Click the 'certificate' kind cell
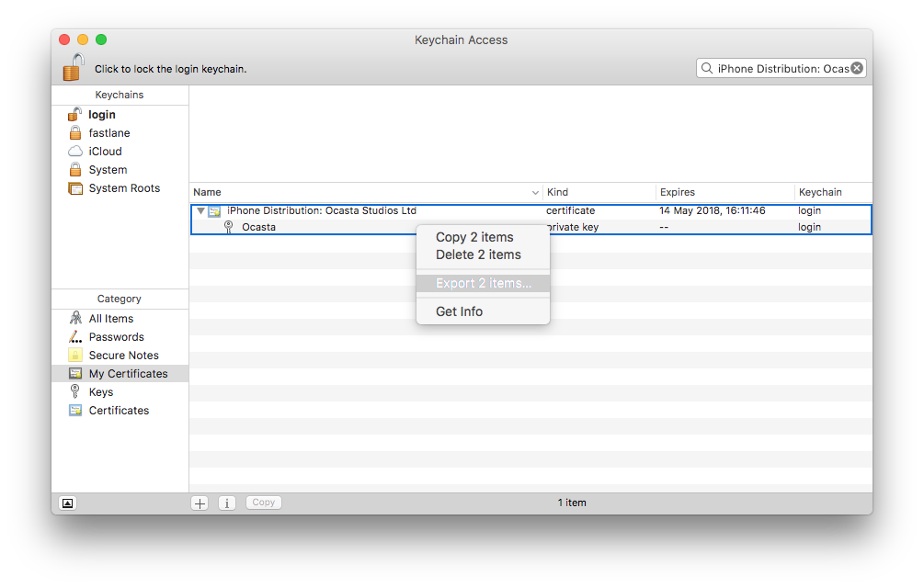Screen dimensions: 924x588 coord(570,210)
